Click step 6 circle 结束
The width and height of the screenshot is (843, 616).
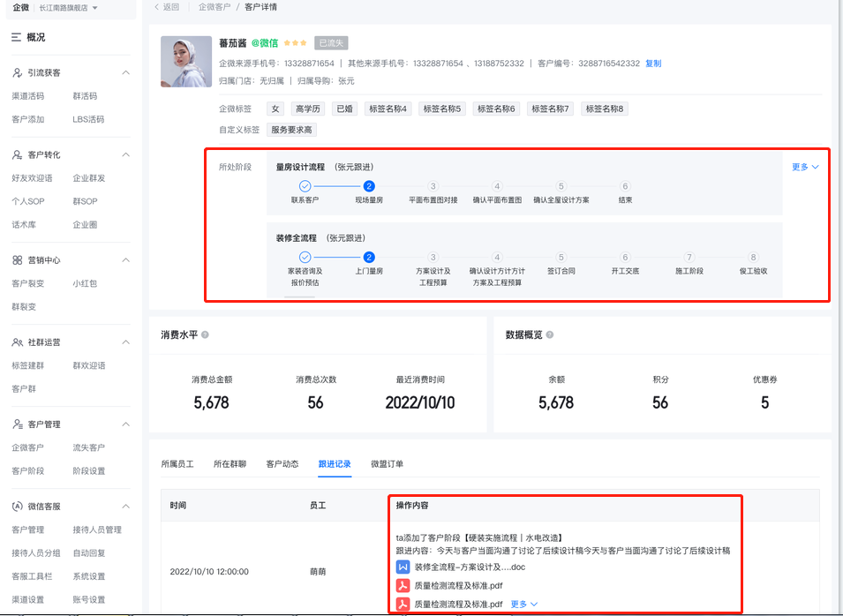tap(625, 186)
